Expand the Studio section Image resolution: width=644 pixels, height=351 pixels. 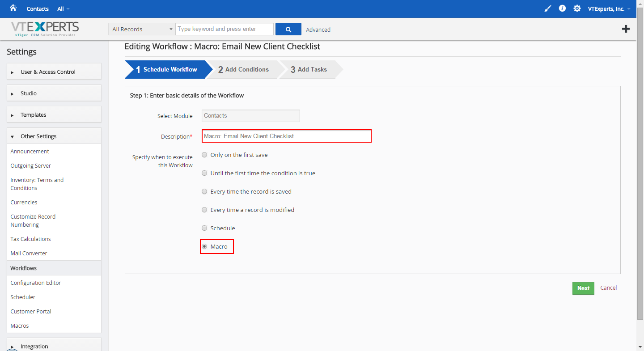54,93
